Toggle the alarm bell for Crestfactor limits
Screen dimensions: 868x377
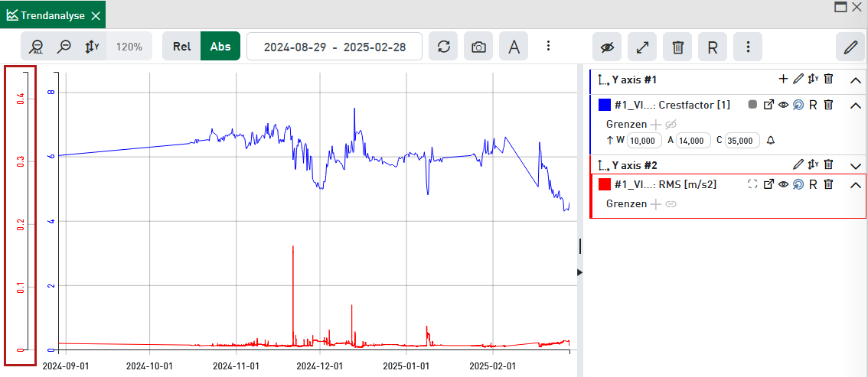(x=771, y=141)
